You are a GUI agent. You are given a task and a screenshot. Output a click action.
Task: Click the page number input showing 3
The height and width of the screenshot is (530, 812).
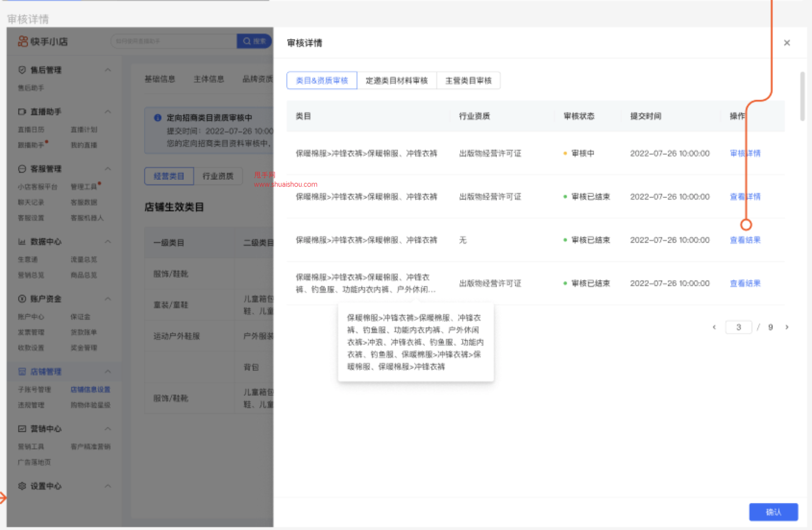tap(738, 327)
